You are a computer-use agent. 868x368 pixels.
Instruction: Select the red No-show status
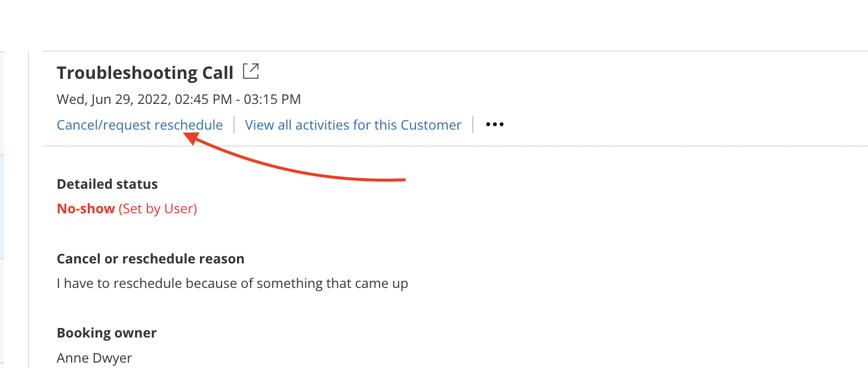coord(86,208)
